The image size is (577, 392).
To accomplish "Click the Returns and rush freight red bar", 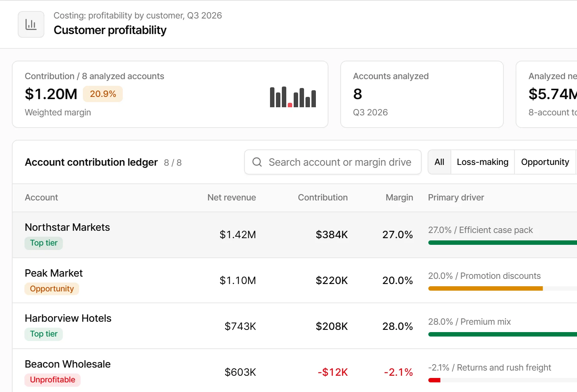I will click(434, 380).
